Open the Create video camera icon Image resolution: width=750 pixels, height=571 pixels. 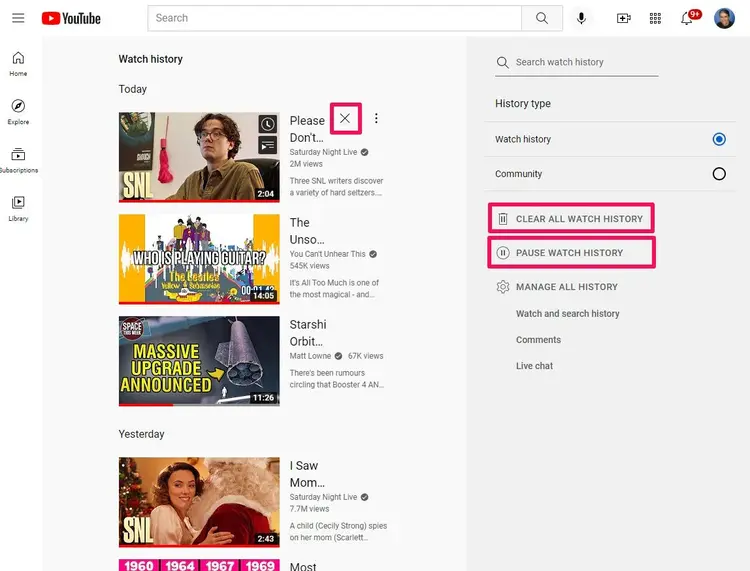coord(623,18)
